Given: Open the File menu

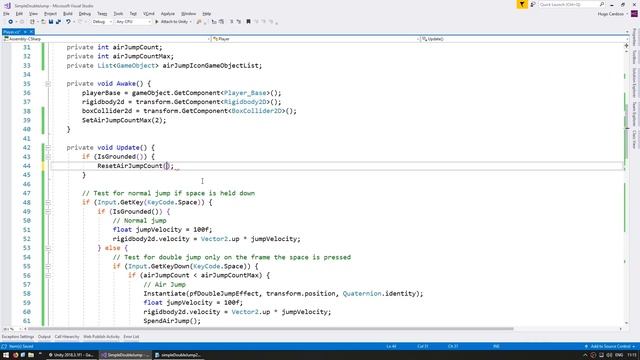Looking at the screenshot, I should (x=6, y=14).
